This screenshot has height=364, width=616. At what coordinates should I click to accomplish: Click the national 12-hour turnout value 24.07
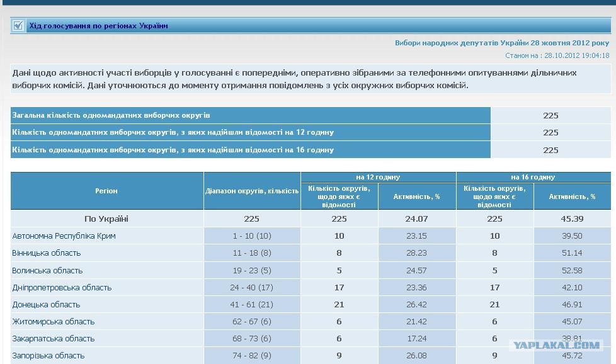(416, 219)
